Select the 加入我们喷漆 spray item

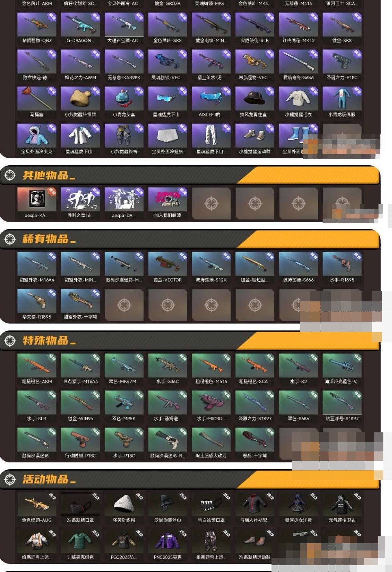pyautogui.click(x=168, y=203)
